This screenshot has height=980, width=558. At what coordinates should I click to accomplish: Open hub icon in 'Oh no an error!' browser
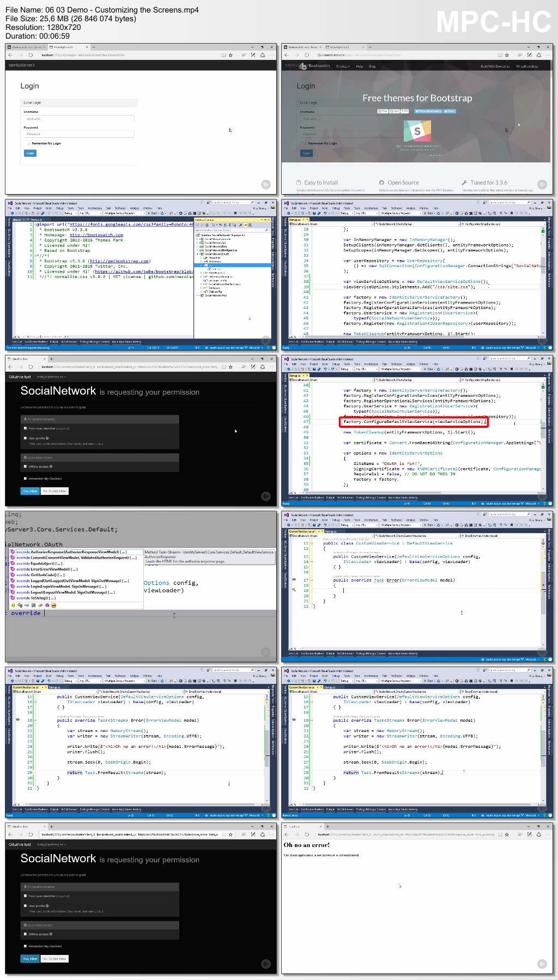click(520, 834)
